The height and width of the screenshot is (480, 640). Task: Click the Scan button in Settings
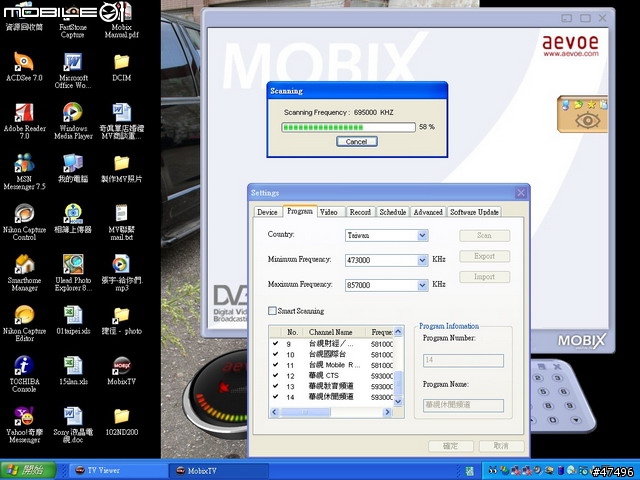(484, 236)
